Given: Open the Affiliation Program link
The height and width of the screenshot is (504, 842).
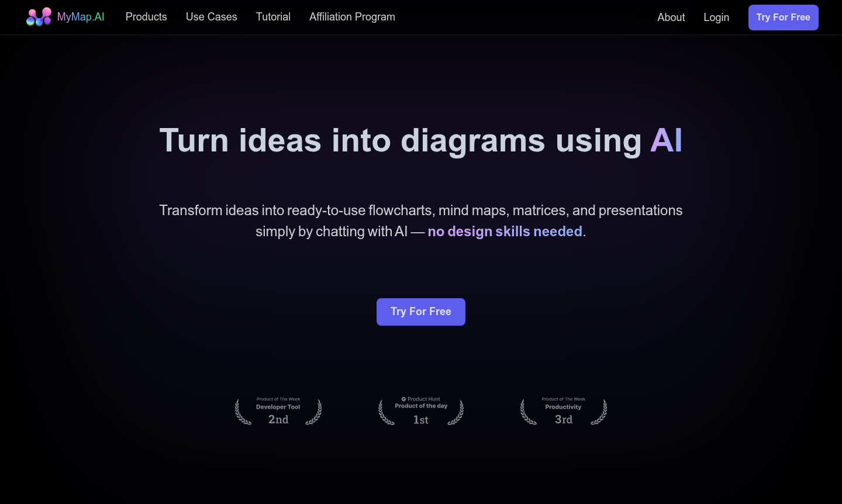Looking at the screenshot, I should pos(352,17).
